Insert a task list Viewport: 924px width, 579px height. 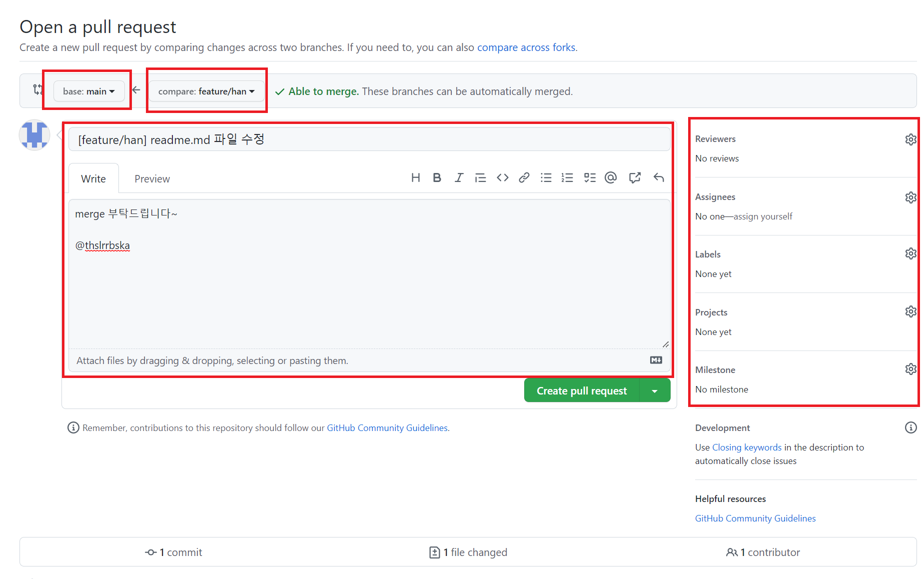coord(590,177)
